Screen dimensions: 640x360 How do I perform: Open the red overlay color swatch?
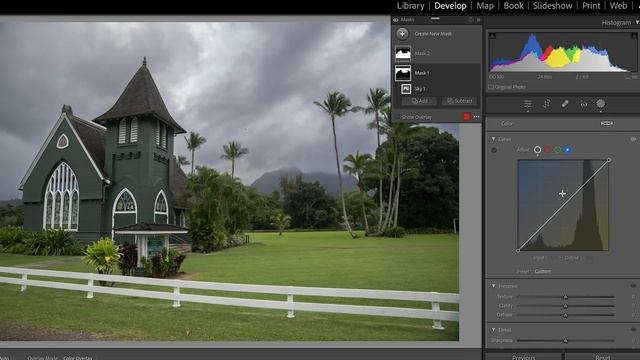pyautogui.click(x=467, y=117)
